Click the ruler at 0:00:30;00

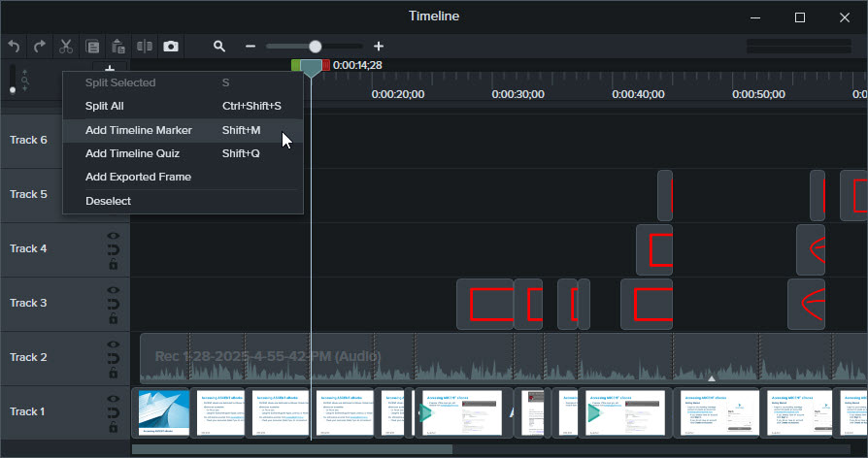click(x=518, y=94)
